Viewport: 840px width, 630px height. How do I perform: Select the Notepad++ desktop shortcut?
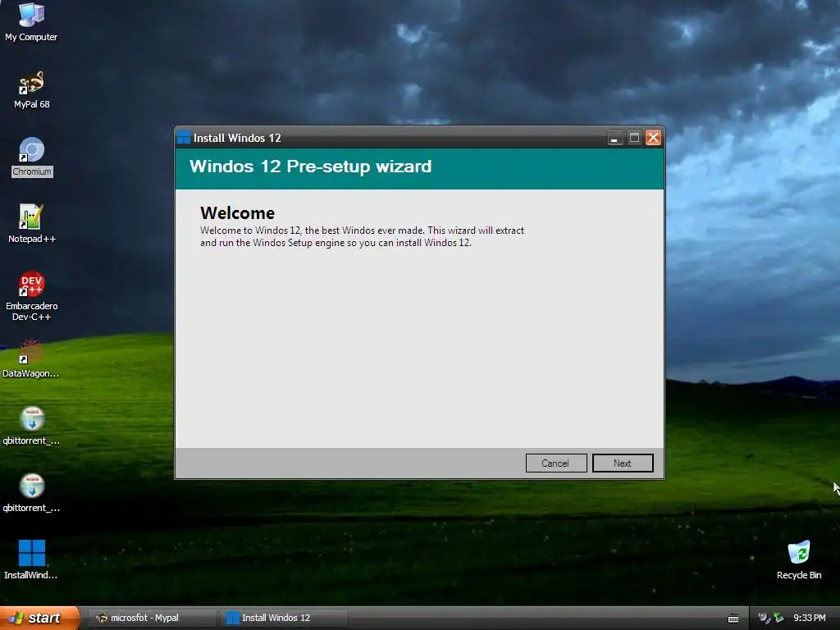(32, 224)
